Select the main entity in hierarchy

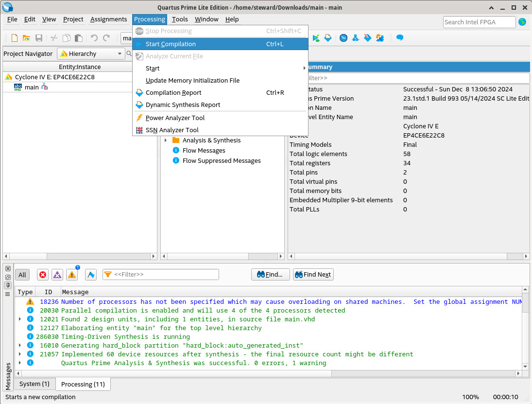point(32,87)
